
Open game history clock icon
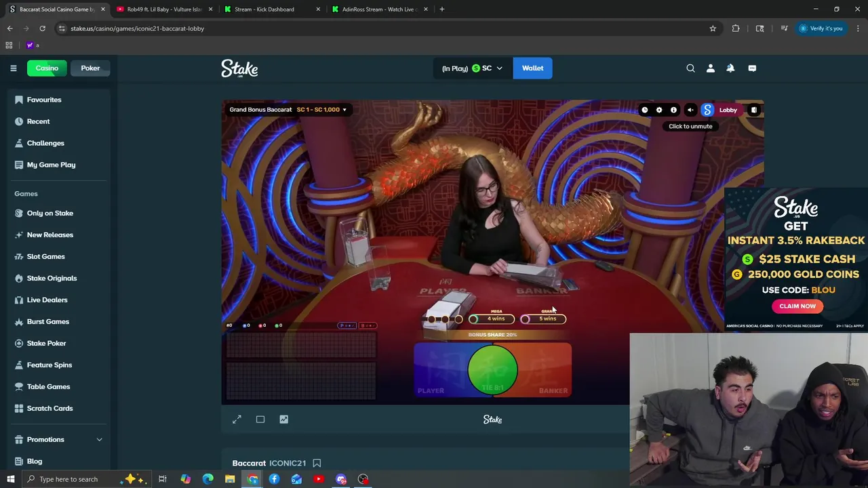click(x=645, y=110)
